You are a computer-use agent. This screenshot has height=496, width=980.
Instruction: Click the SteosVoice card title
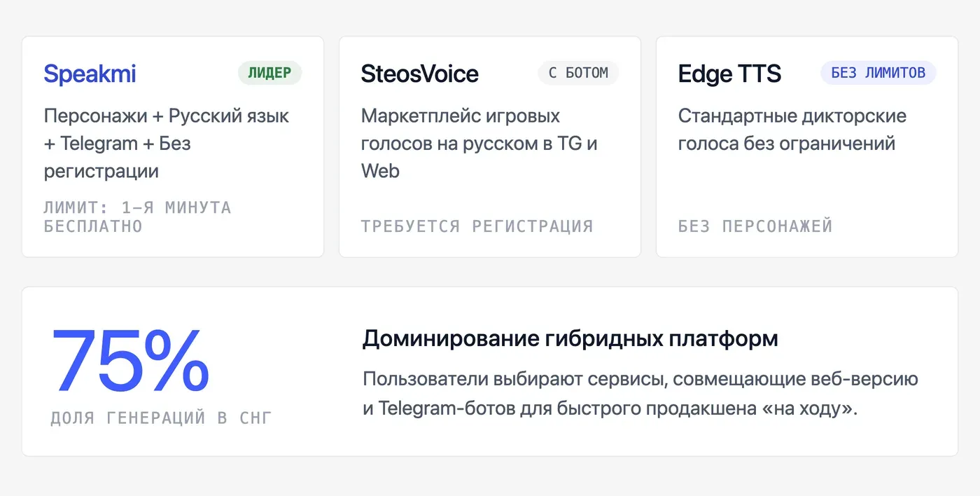419,74
